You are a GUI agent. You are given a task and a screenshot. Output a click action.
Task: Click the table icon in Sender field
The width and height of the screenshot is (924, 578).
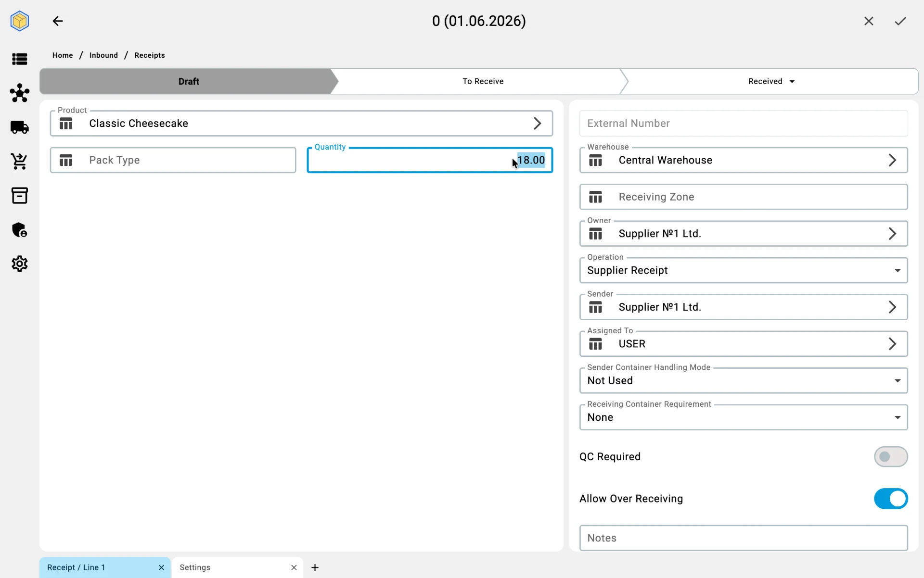pos(595,307)
